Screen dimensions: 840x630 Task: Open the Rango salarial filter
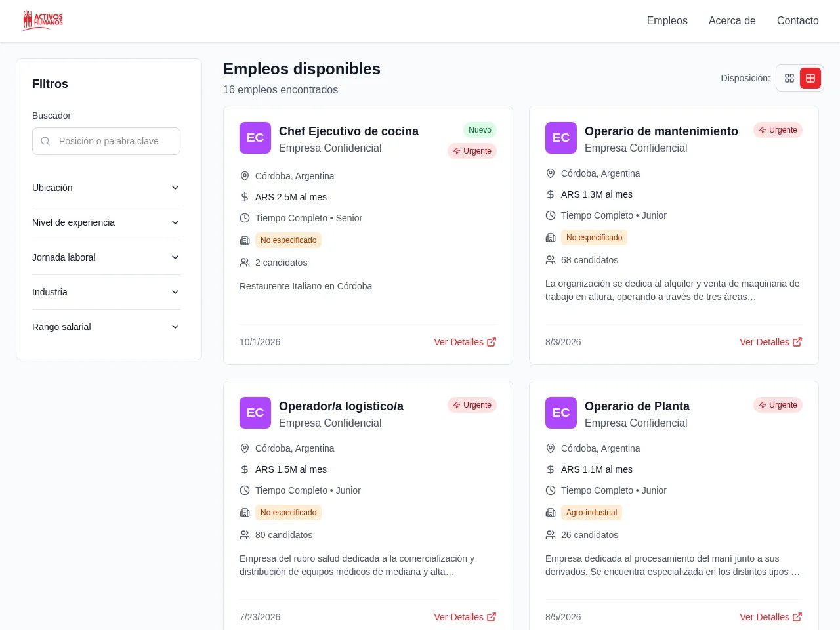pyautogui.click(x=106, y=327)
